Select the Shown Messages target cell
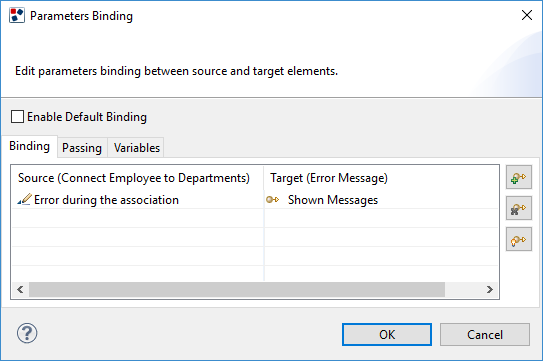 pyautogui.click(x=381, y=200)
